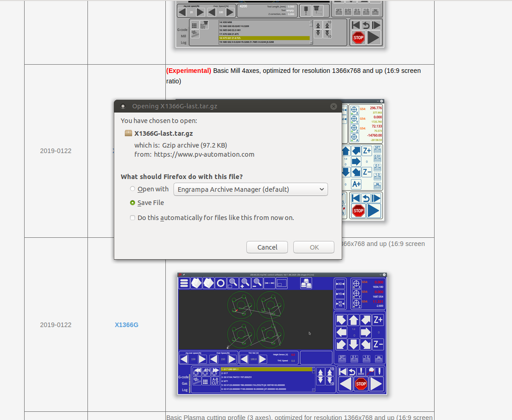
Task: Expand the Engrampa Archive Manager dropdown
Action: (x=251, y=189)
